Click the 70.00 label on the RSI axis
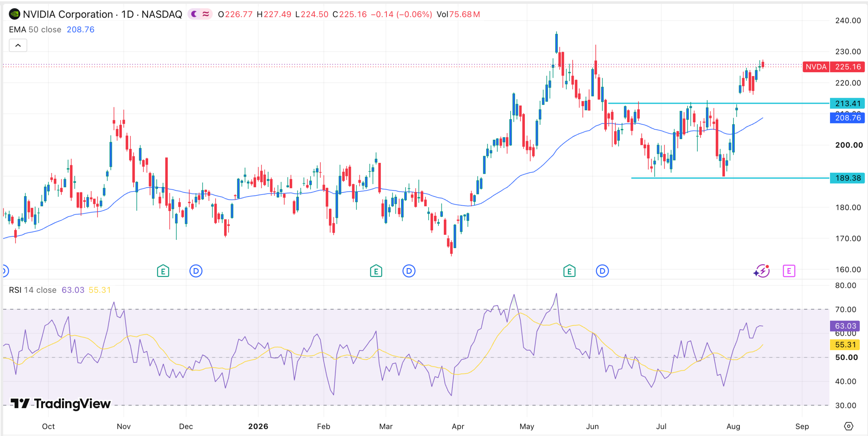 [x=845, y=309]
